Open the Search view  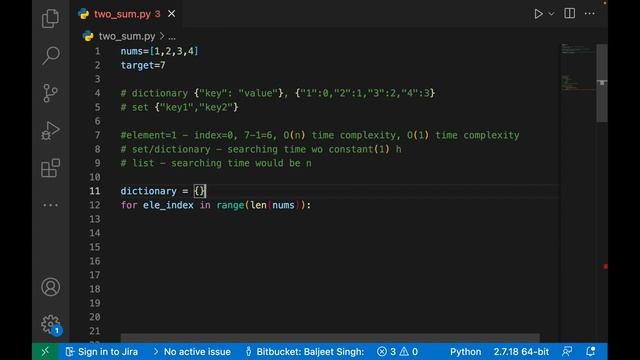pos(50,56)
